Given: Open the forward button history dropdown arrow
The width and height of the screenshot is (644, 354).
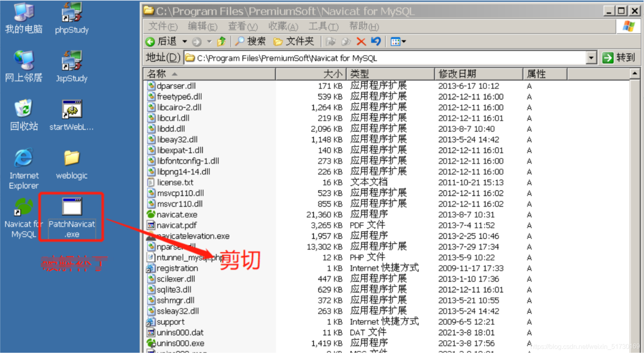Looking at the screenshot, I should (x=209, y=41).
